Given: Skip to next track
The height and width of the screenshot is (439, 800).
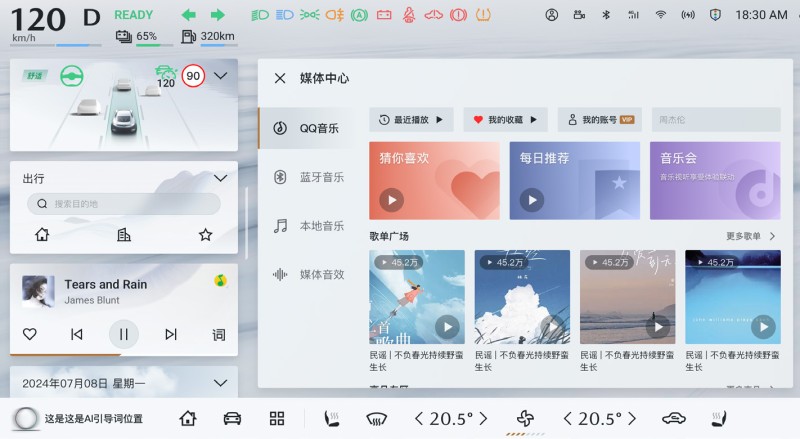Looking at the screenshot, I should click(x=171, y=334).
